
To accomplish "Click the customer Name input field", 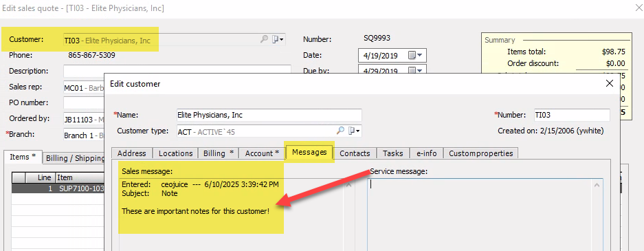I will 269,115.
